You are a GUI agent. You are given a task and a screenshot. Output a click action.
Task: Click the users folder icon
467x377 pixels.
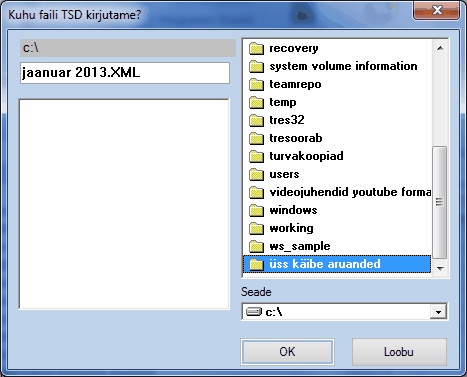[x=256, y=175]
